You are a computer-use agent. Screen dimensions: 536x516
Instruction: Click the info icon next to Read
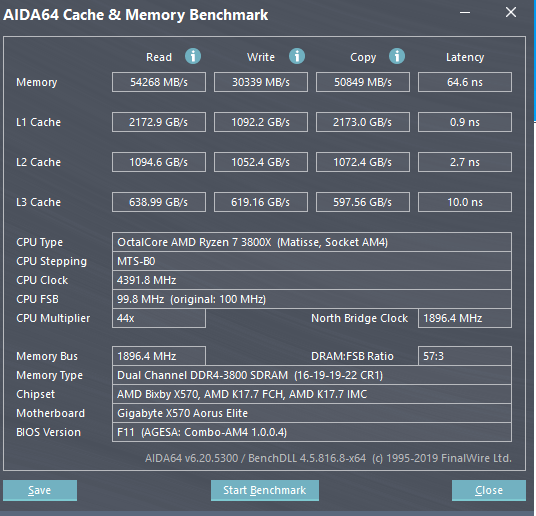193,56
